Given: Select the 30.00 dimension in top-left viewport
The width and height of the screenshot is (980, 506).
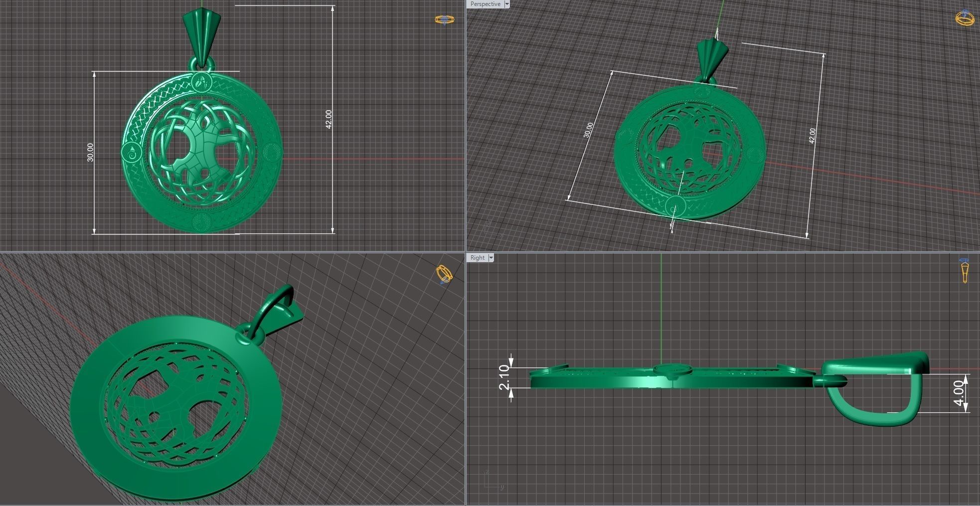Looking at the screenshot, I should (90, 152).
